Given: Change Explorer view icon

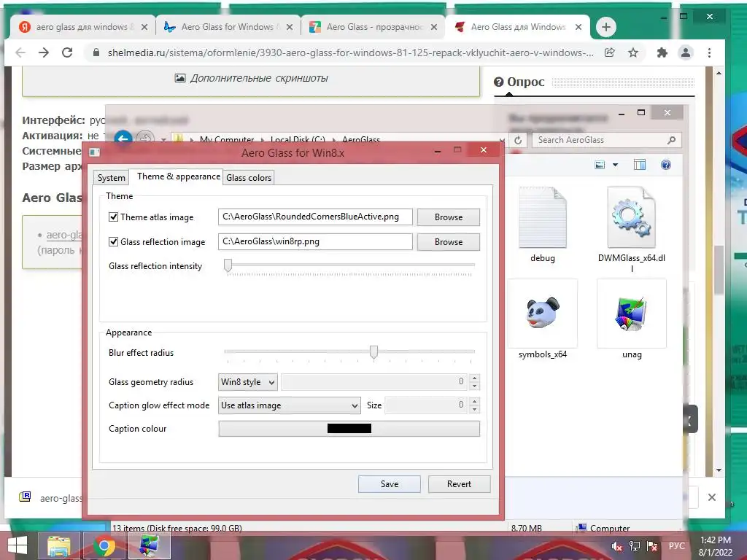Looking at the screenshot, I should click(x=600, y=165).
